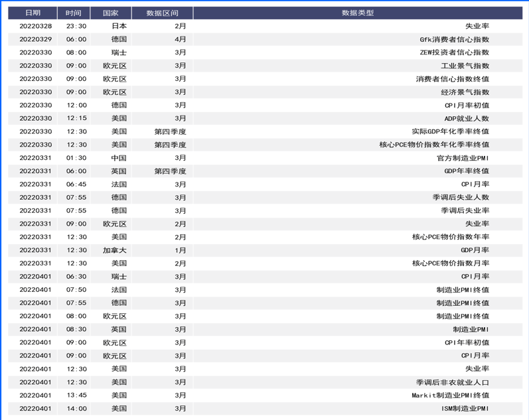Click the 国家 column header
The width and height of the screenshot is (529, 420).
tap(111, 13)
